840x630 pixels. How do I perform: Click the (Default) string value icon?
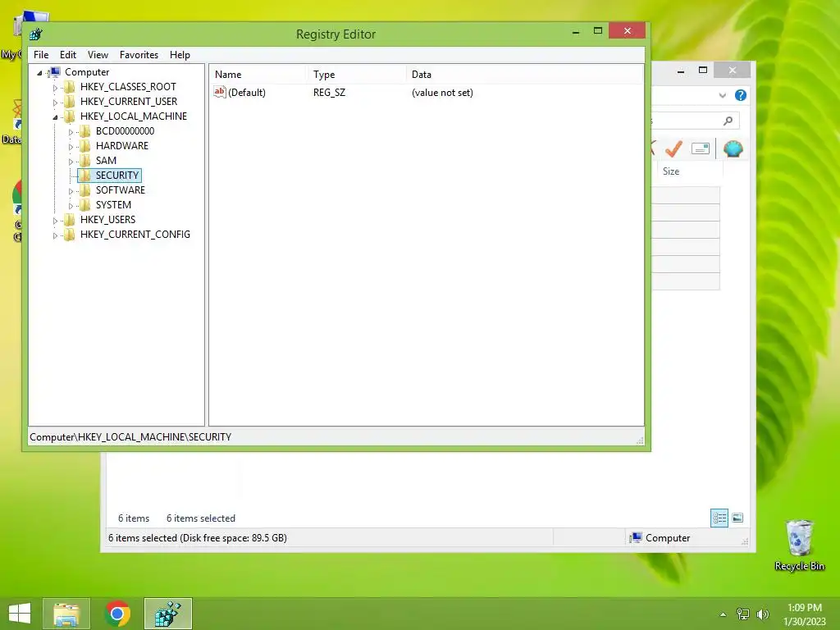(220, 92)
